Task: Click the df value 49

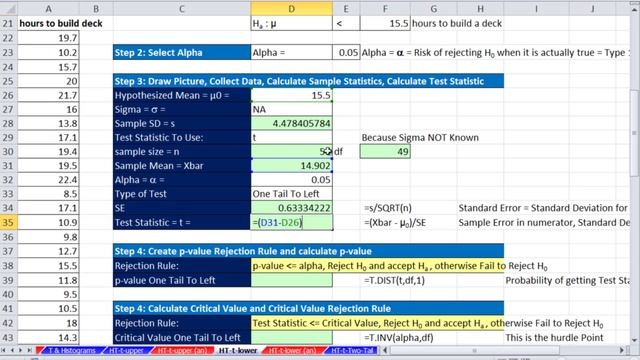Action: coord(385,151)
